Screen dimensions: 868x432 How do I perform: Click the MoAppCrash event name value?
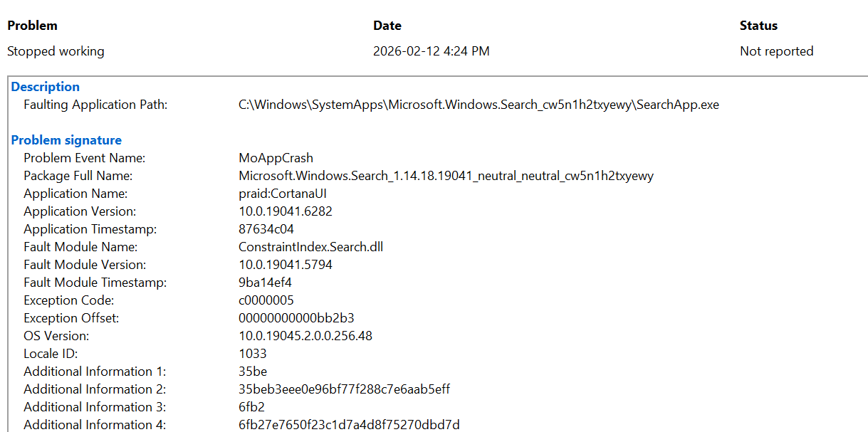[276, 158]
